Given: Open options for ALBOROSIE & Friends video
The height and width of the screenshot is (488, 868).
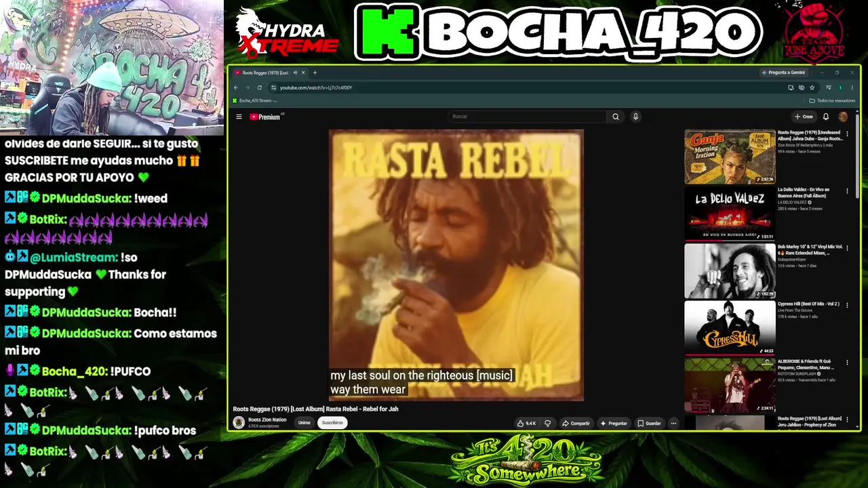Looking at the screenshot, I should point(847,363).
